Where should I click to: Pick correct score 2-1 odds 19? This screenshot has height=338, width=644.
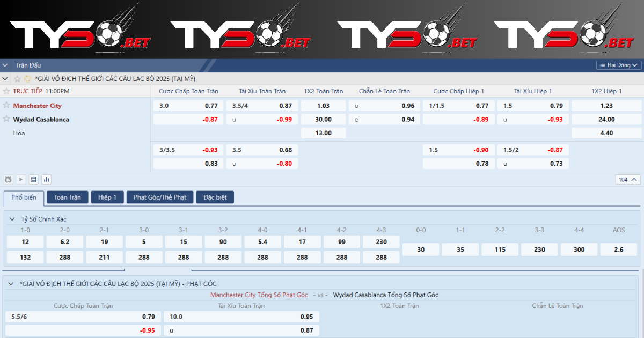click(x=105, y=242)
